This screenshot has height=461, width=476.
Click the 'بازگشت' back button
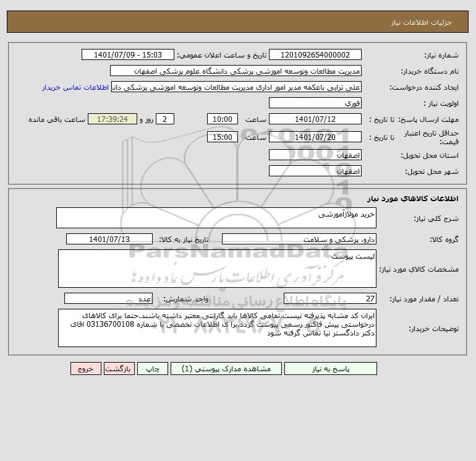pos(119,369)
